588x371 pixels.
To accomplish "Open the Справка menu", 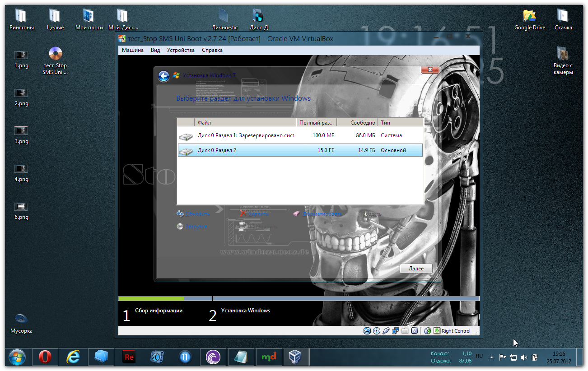I will [212, 50].
